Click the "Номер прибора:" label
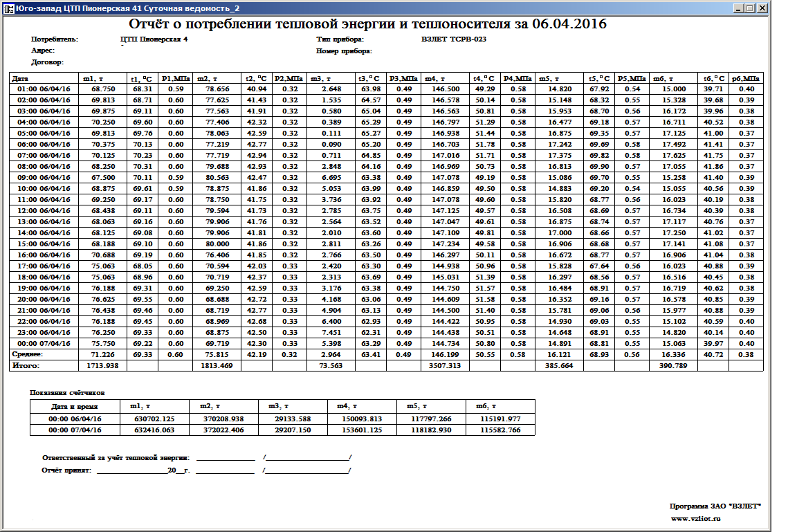797x532 pixels. (x=344, y=51)
